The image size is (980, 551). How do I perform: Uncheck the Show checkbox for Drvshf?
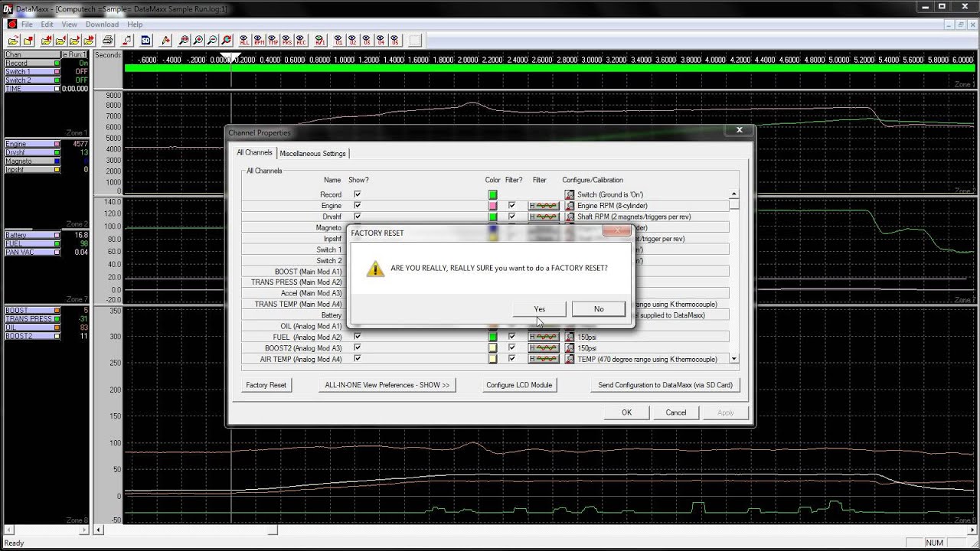point(358,217)
